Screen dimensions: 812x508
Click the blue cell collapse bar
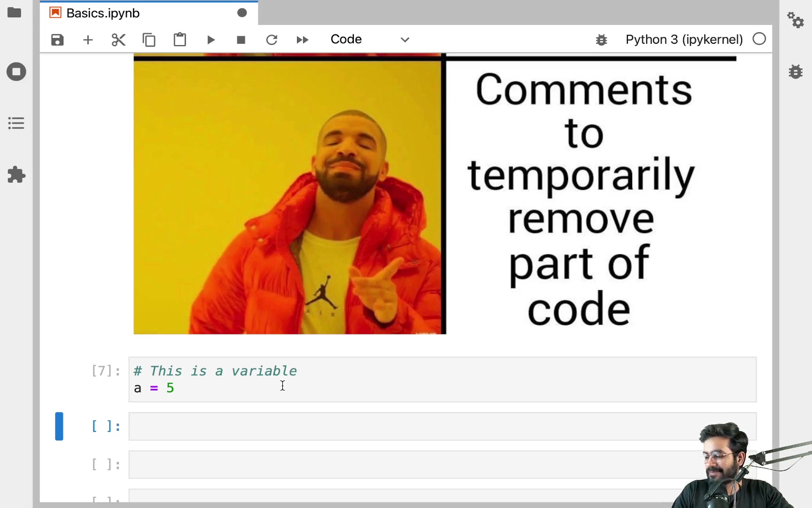tap(59, 427)
